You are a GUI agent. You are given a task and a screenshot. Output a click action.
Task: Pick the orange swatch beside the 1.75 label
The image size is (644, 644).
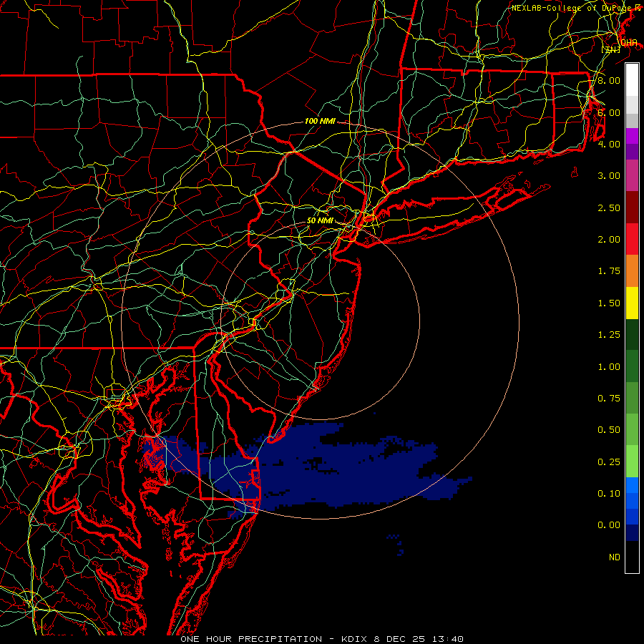point(632,271)
